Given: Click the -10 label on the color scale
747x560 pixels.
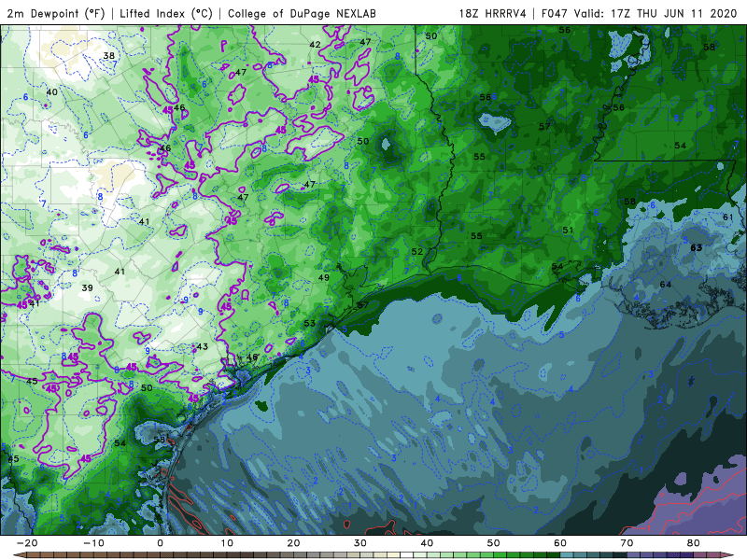Looking at the screenshot, I should click(93, 543).
